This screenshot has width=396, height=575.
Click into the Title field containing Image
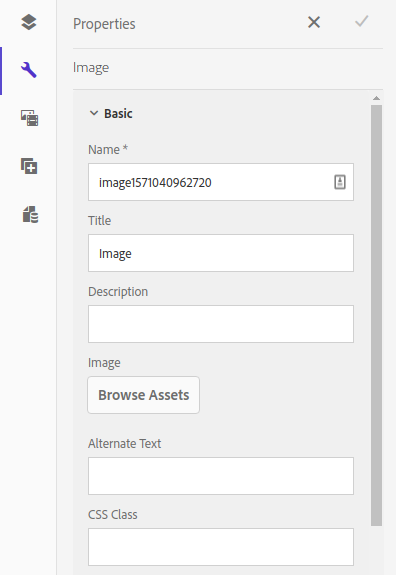coord(221,253)
